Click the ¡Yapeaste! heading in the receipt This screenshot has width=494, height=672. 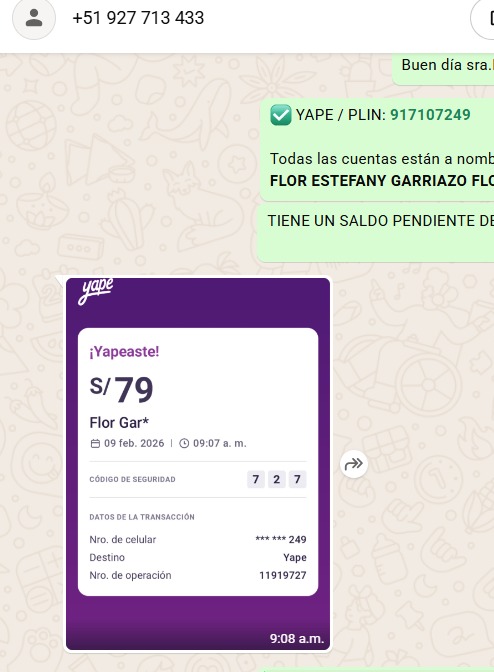[x=124, y=351]
